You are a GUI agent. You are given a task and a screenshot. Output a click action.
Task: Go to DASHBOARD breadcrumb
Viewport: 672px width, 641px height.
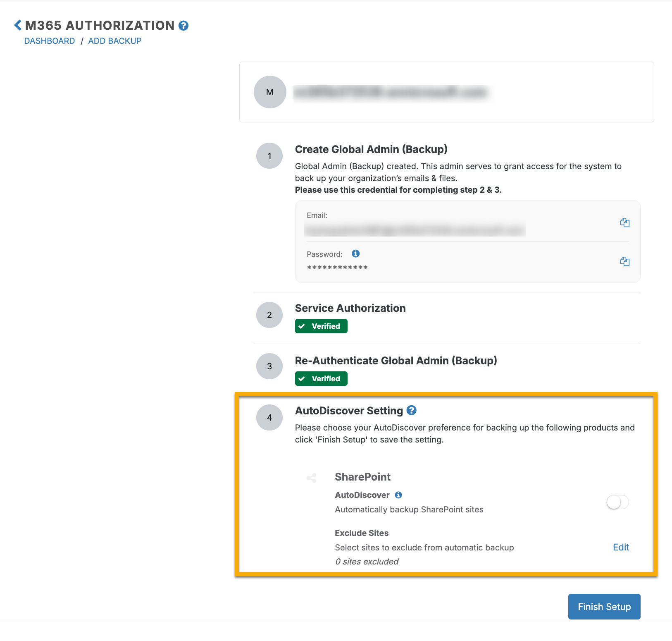click(50, 41)
